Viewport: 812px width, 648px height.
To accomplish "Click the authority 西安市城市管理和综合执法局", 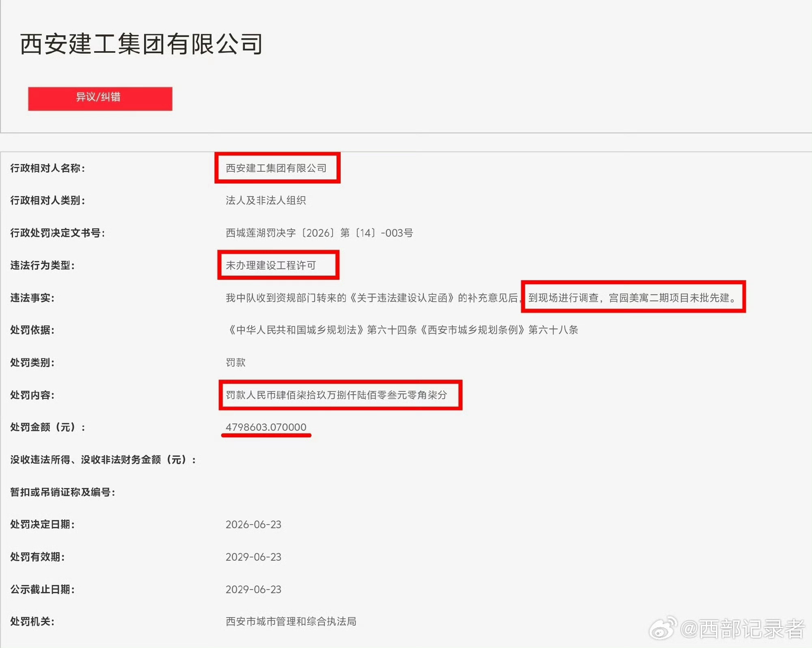I will (x=291, y=621).
